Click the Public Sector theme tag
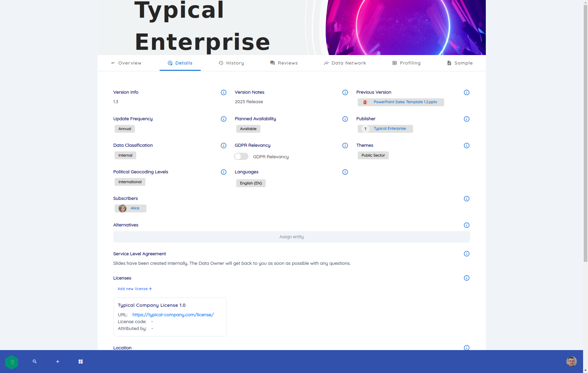Screen dimensions: 588x373 coord(373,155)
